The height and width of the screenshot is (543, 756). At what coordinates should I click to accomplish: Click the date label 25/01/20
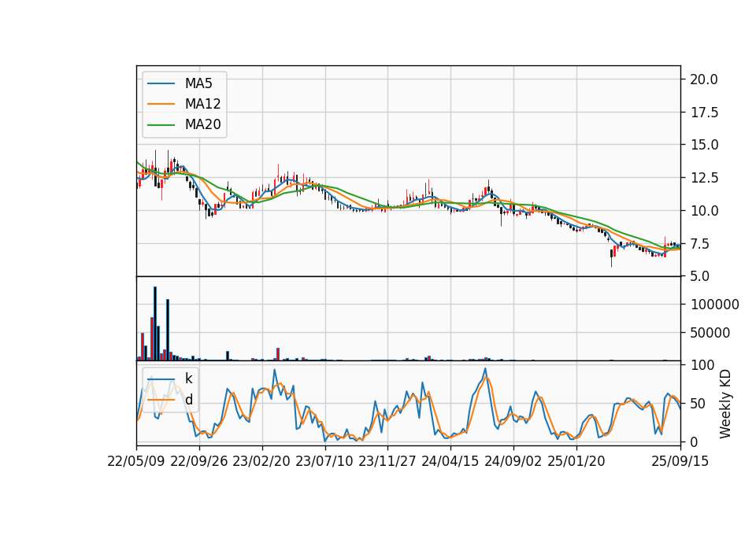[x=576, y=461]
